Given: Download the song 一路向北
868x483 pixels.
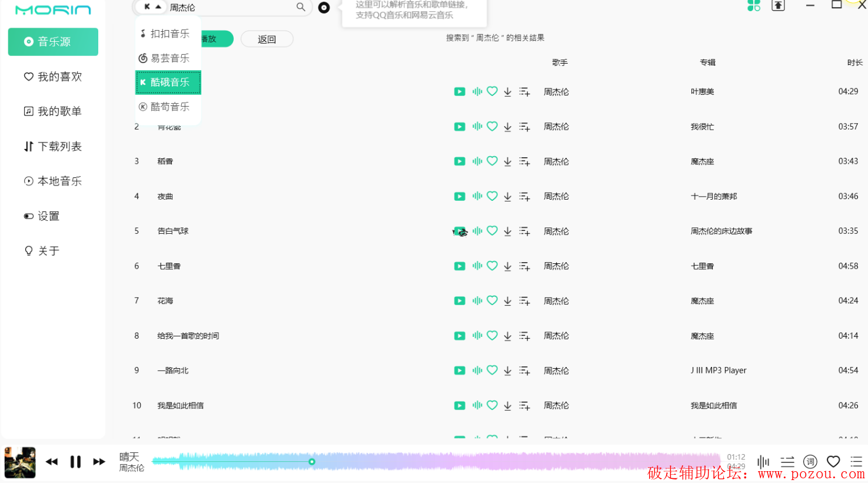Looking at the screenshot, I should pyautogui.click(x=507, y=371).
